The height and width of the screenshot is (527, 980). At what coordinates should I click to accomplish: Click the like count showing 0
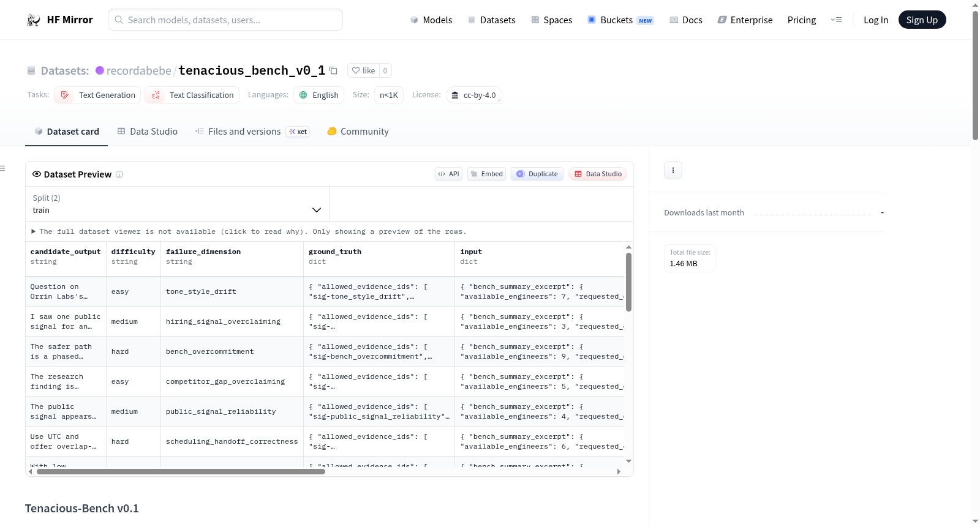pyautogui.click(x=385, y=70)
